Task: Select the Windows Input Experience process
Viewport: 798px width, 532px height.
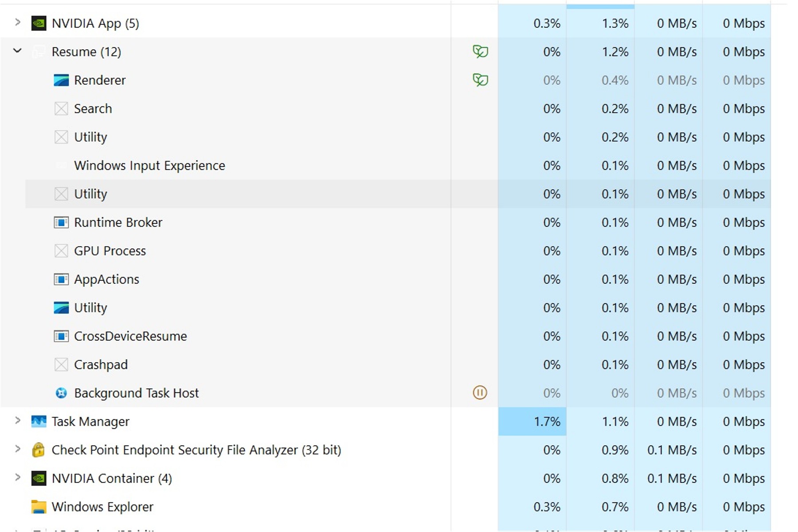Action: click(149, 166)
